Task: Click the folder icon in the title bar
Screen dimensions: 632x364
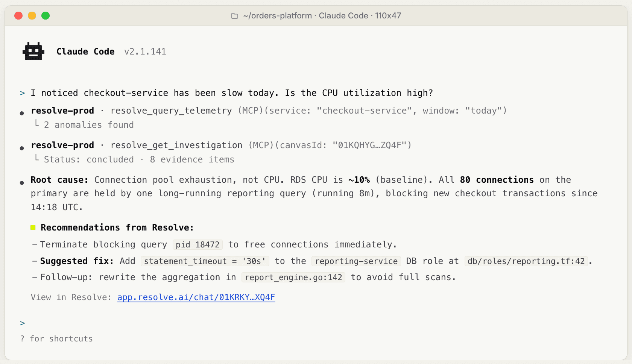Action: pos(235,16)
